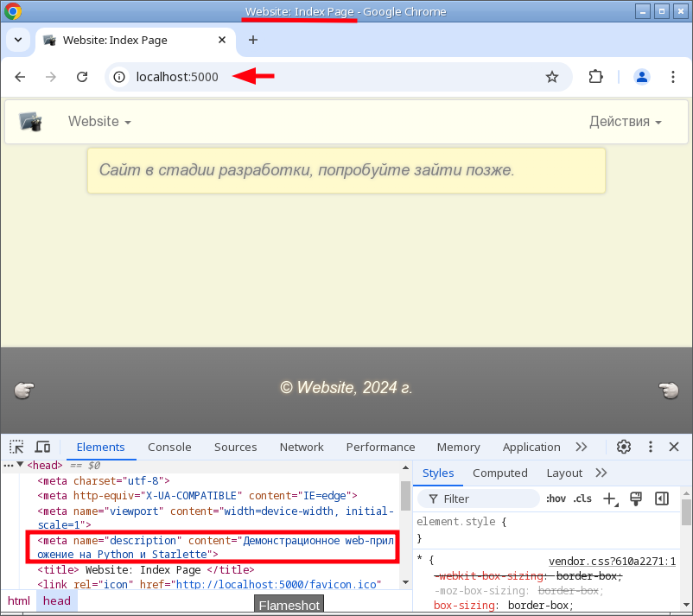Open the Application tab
Image resolution: width=693 pixels, height=616 pixels.
coord(531,448)
